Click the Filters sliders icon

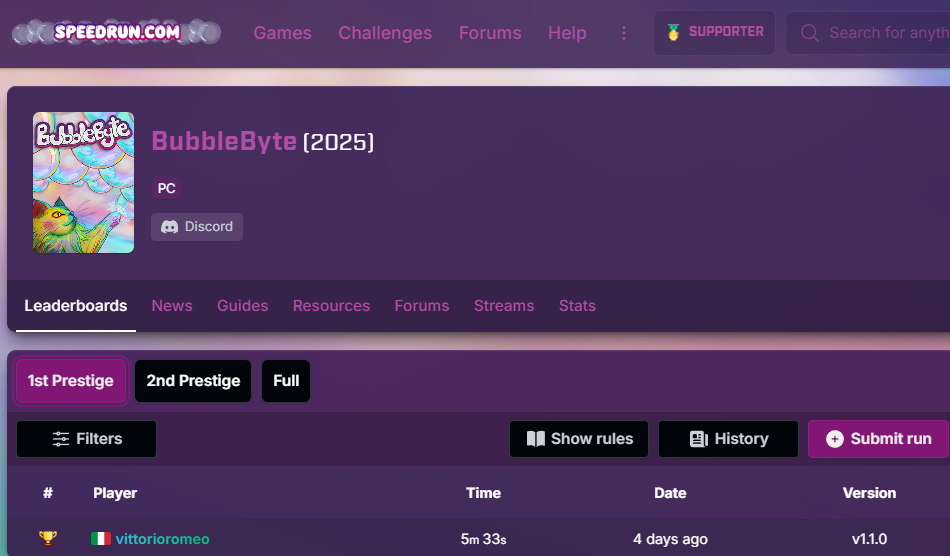tap(61, 439)
